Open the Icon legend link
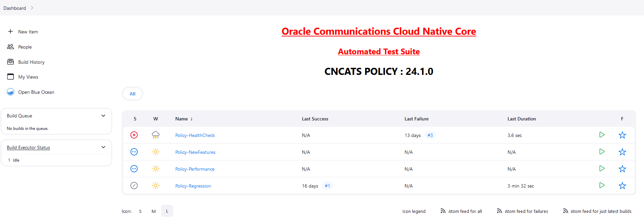The height and width of the screenshot is (224, 644). (414, 211)
